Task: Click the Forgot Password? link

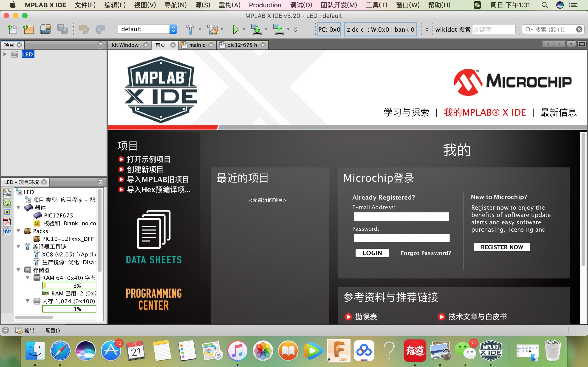Action: click(426, 253)
